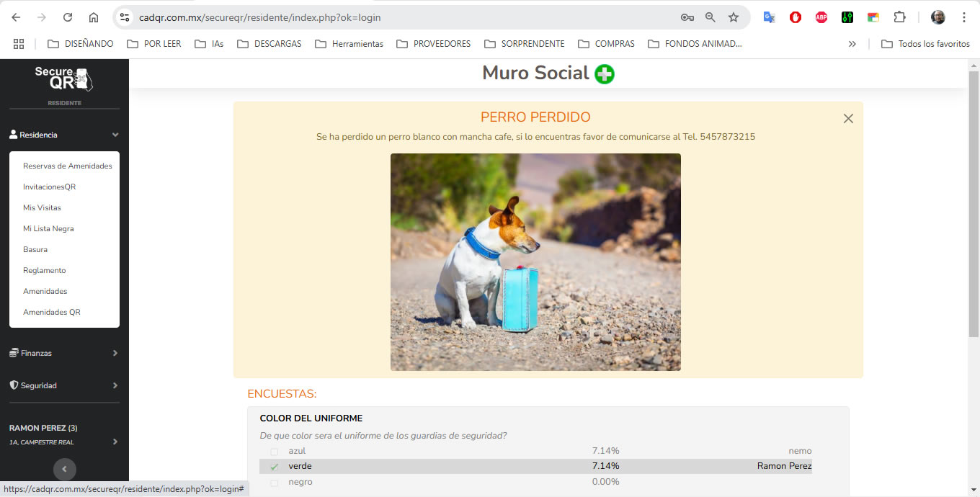Close the PERRO PERDIDO announcement
Image resolution: width=980 pixels, height=497 pixels.
click(x=848, y=119)
